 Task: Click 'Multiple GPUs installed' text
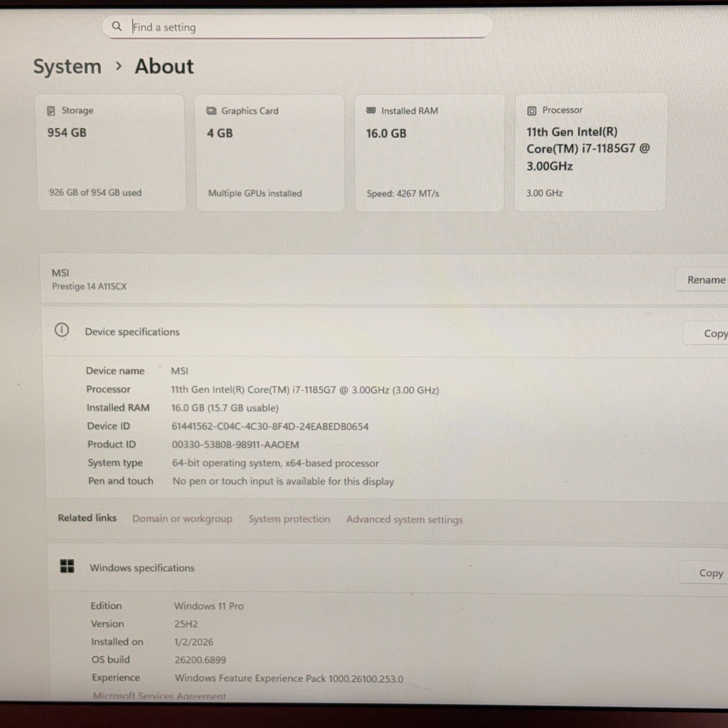pyautogui.click(x=255, y=193)
